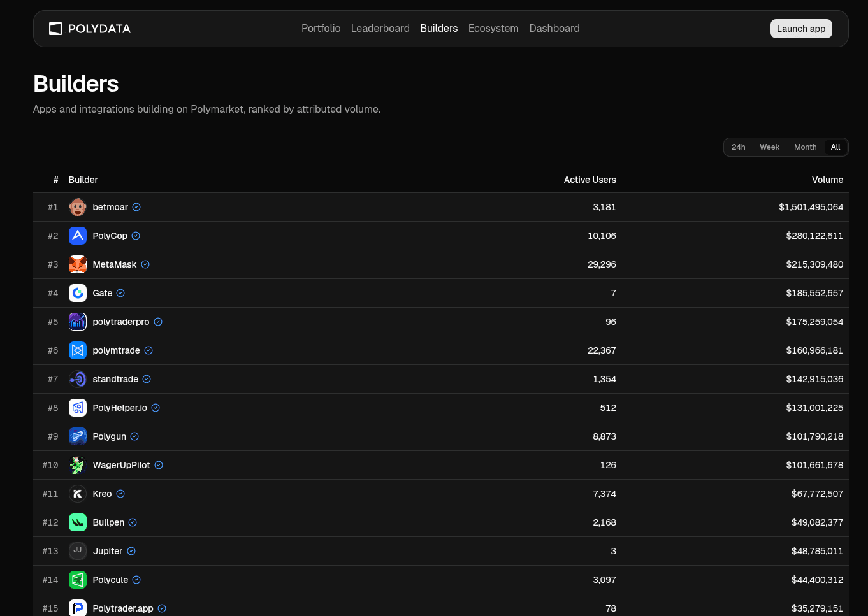Click MetaMask's active users 29,296
This screenshot has height=616, width=868.
click(602, 264)
